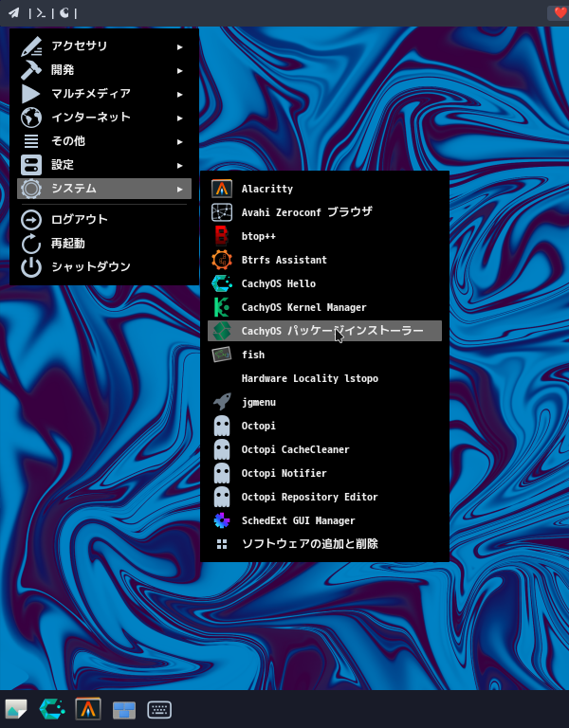Click the ghost icon beside Octopi Notifier
Viewport: 569px width, 728px height.
[x=222, y=473]
